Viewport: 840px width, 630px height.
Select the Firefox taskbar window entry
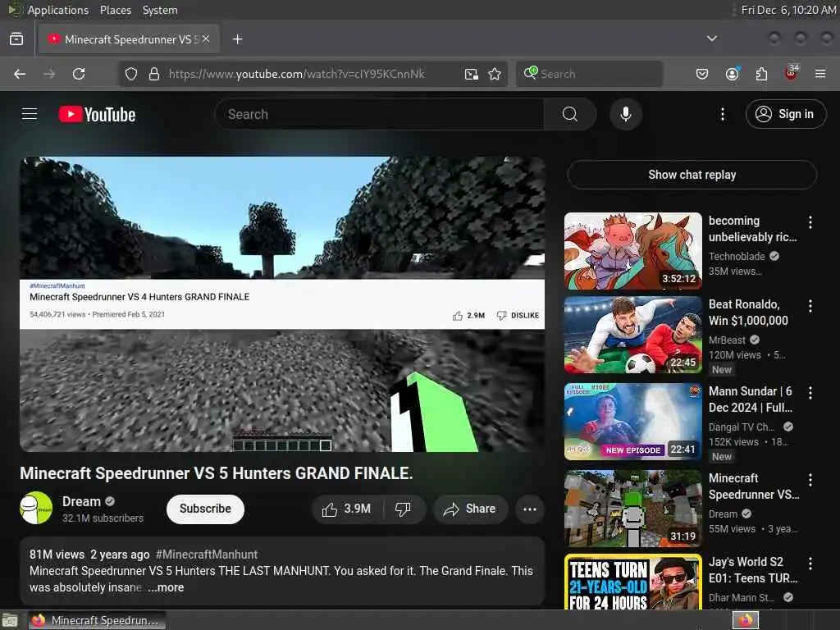coord(97,620)
